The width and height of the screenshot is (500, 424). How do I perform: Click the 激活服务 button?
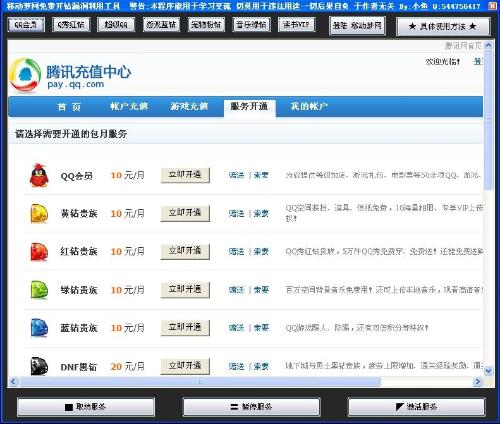tap(416, 407)
